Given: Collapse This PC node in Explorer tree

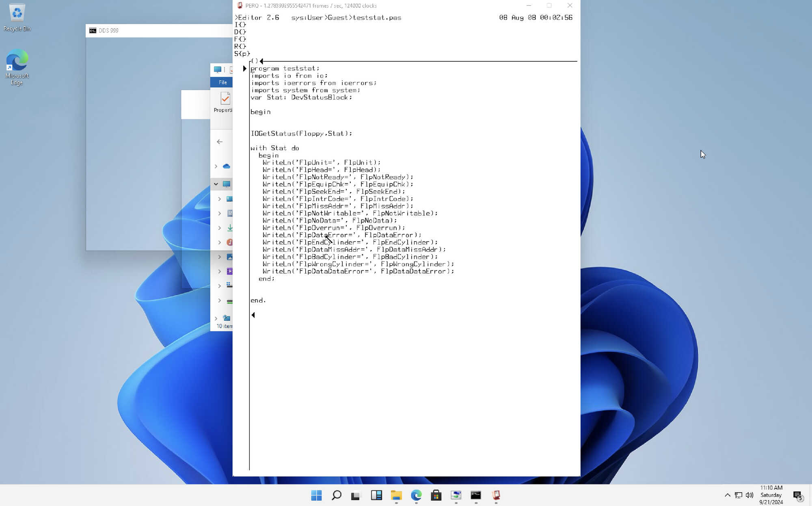Looking at the screenshot, I should coord(216,184).
